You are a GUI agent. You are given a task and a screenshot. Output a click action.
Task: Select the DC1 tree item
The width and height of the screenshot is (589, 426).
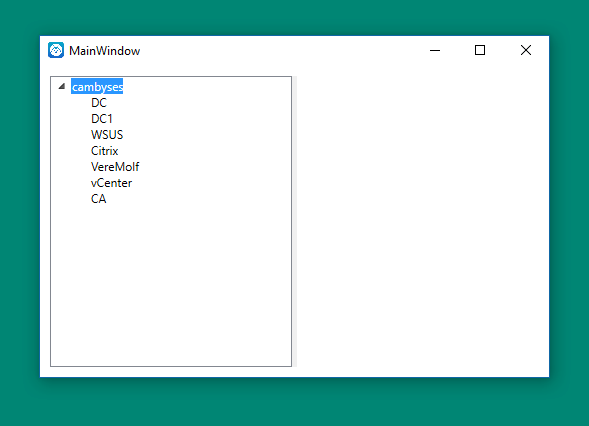pos(102,119)
